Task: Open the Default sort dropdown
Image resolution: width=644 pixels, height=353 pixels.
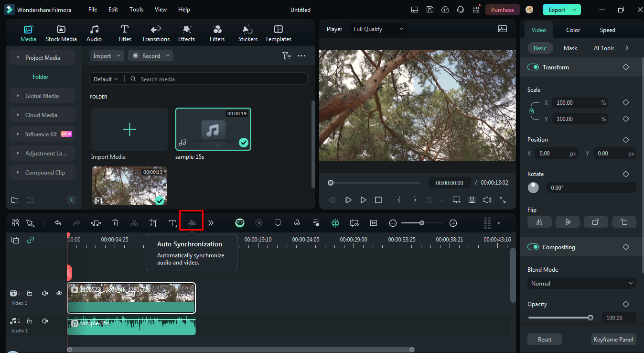Action: tap(106, 79)
